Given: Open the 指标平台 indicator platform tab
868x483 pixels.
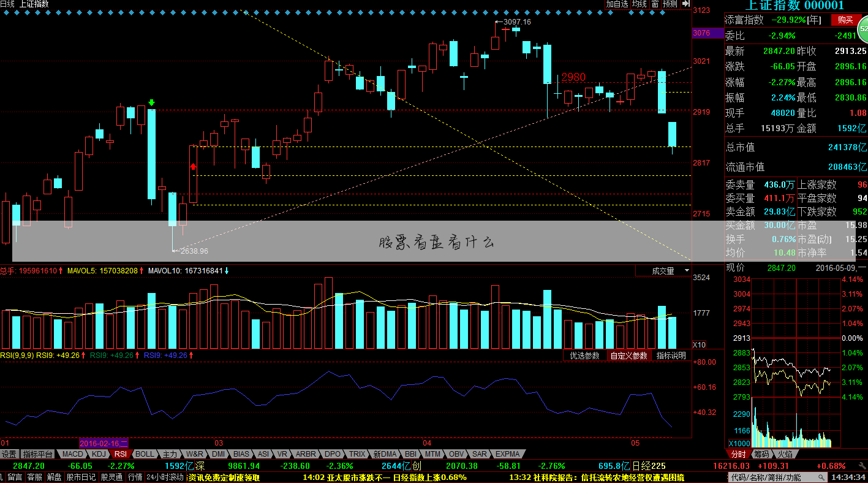Looking at the screenshot, I should click(x=38, y=454).
